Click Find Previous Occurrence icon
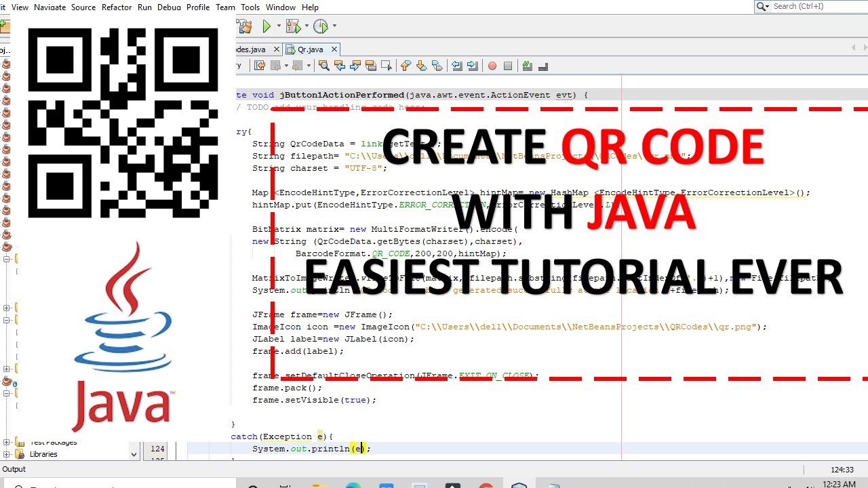 [x=340, y=66]
